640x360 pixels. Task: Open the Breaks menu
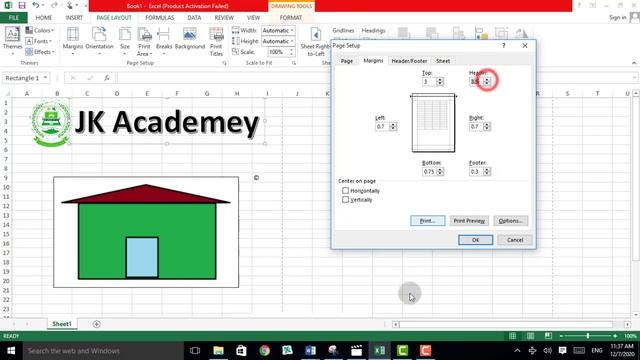click(164, 41)
